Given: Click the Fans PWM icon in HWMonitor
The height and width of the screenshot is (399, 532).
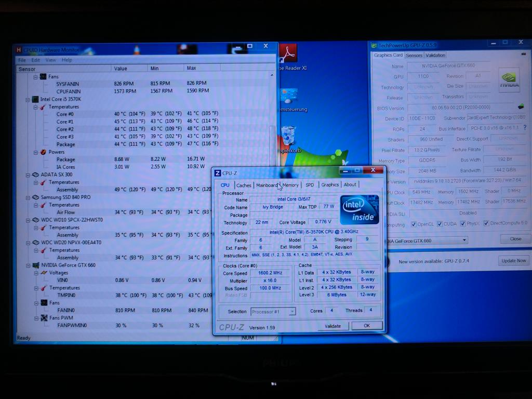Looking at the screenshot, I should coord(44,318).
